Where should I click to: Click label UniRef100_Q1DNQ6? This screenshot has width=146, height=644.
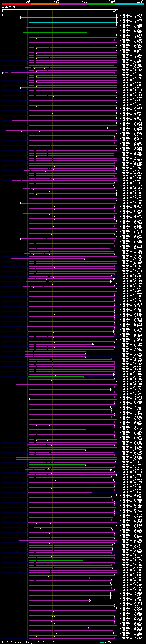tap(131, 570)
